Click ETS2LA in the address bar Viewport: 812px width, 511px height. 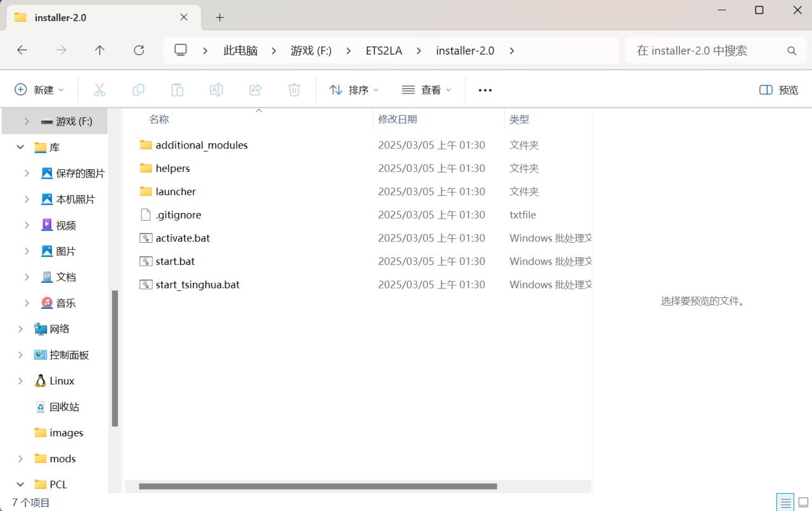coord(384,51)
